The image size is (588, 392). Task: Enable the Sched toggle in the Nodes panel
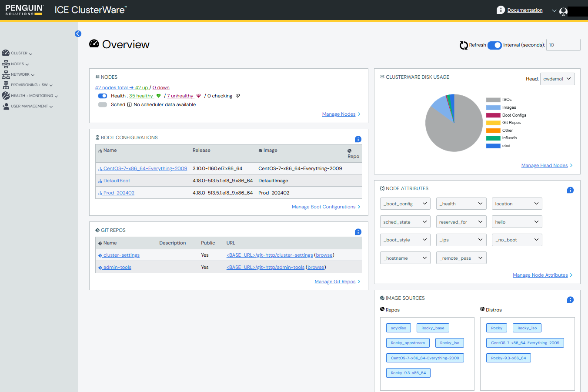(x=102, y=104)
